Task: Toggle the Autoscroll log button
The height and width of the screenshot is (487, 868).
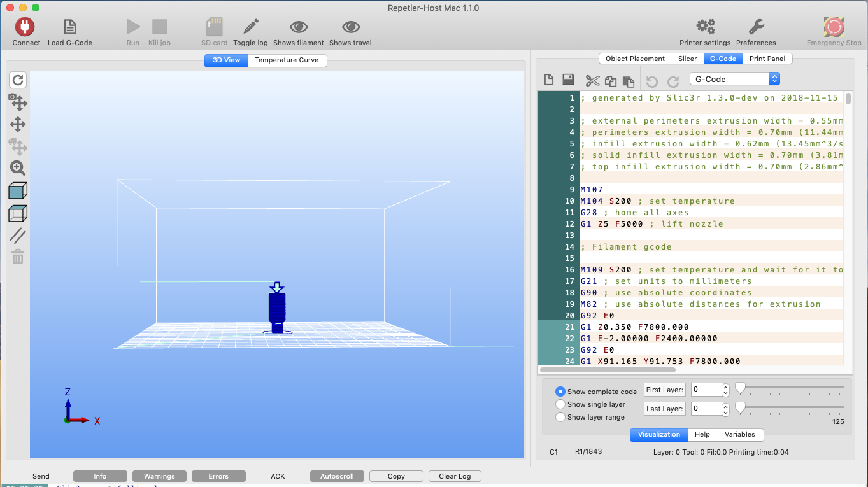Action: point(337,476)
